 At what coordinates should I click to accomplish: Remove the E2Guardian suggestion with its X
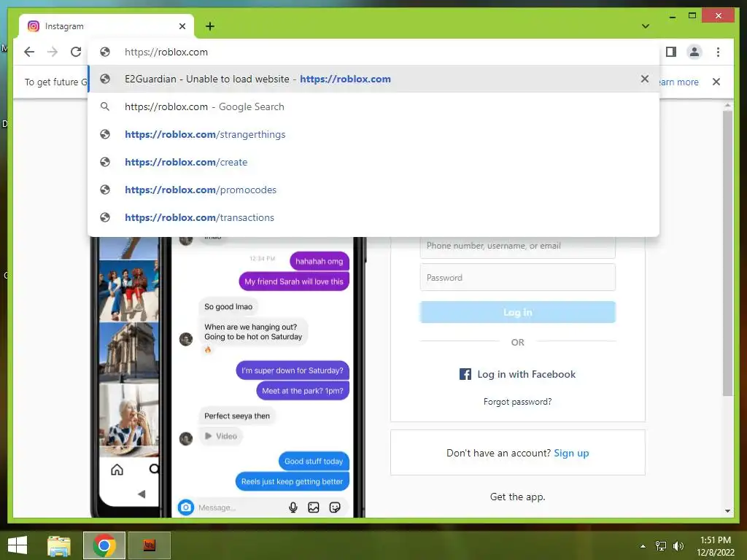pos(645,79)
